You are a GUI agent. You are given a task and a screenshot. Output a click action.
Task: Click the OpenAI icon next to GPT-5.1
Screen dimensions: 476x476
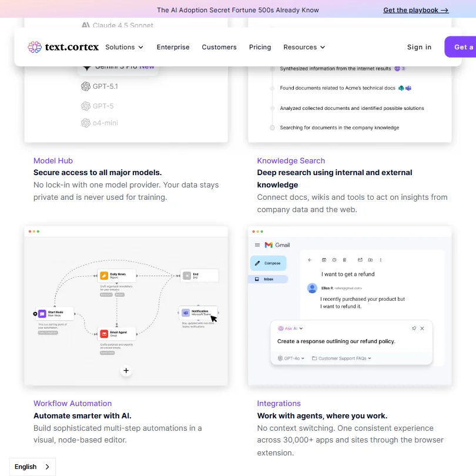(86, 86)
